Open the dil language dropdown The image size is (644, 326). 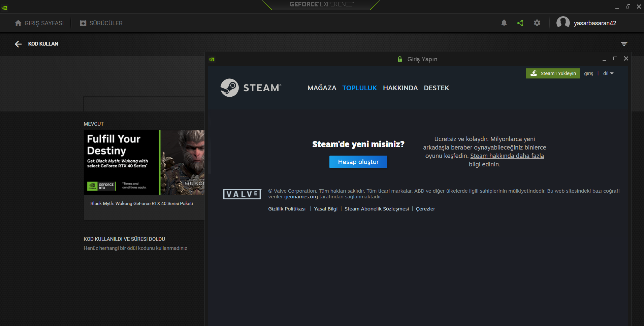point(608,73)
